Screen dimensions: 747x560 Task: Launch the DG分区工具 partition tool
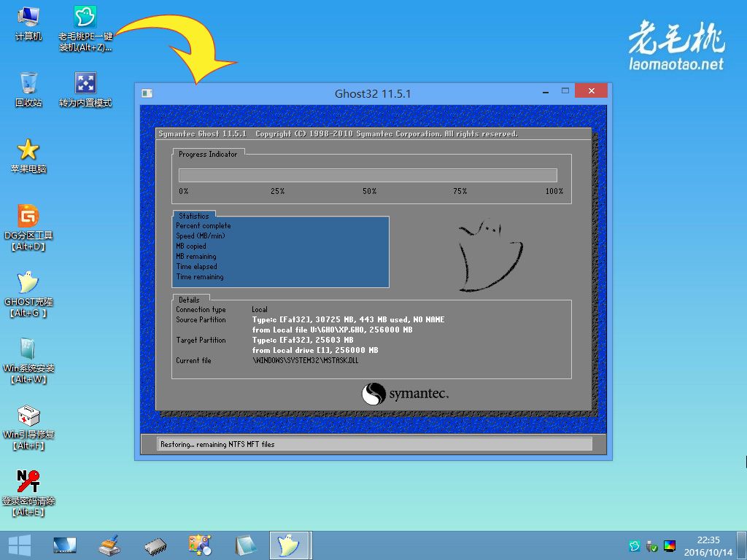point(28,217)
